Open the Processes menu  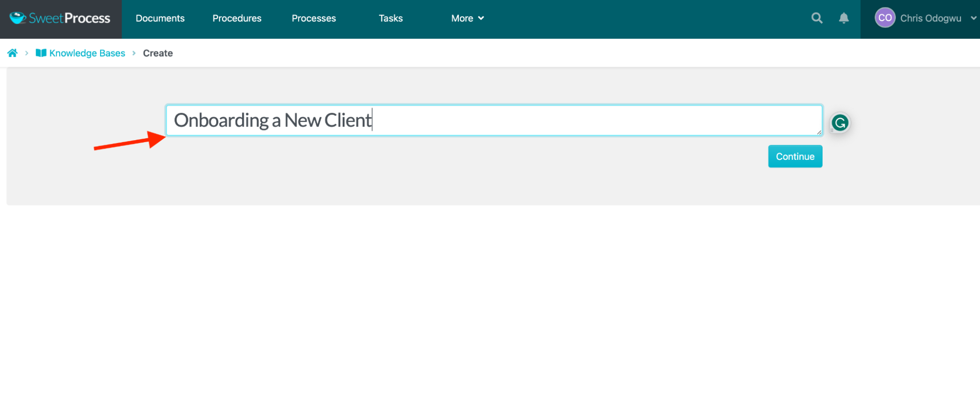point(314,18)
